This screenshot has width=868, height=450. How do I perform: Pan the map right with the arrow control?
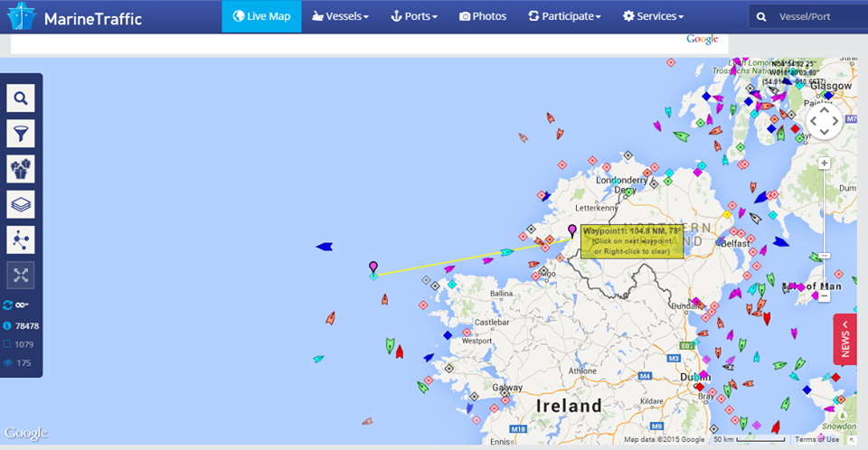835,121
